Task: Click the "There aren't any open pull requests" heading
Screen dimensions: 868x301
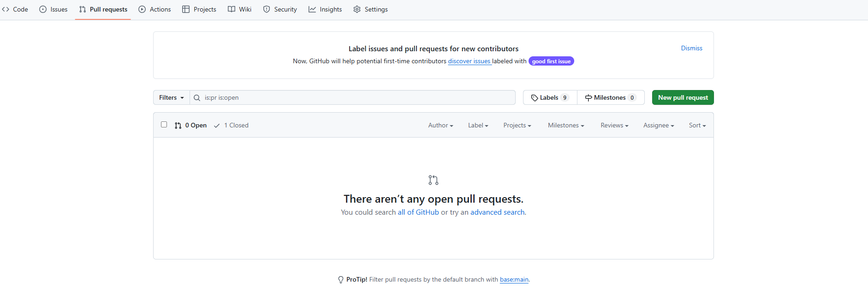Action: [434, 199]
